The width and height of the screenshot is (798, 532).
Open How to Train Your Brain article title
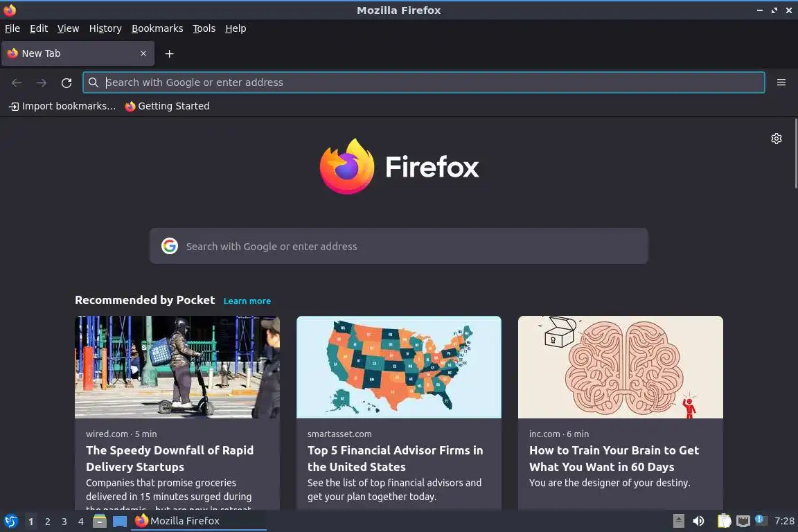click(614, 458)
